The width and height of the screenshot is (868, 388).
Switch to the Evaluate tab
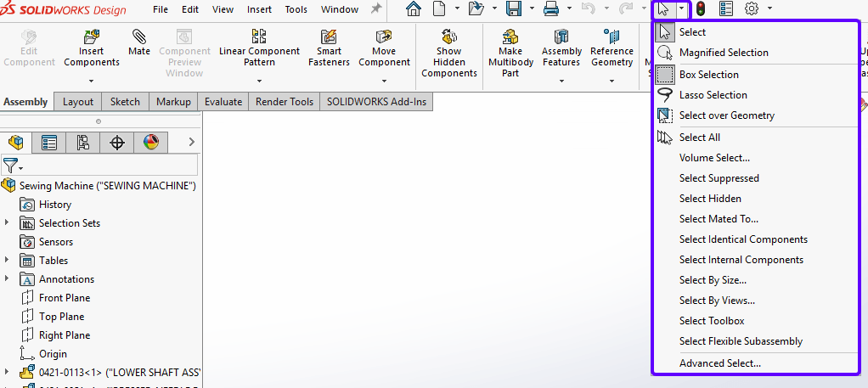[x=223, y=102]
